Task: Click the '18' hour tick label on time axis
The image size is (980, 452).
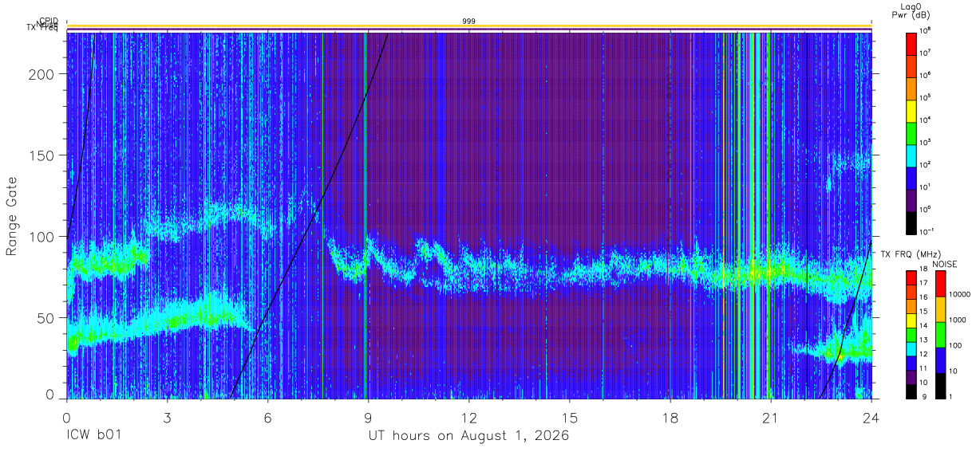Action: coord(670,418)
